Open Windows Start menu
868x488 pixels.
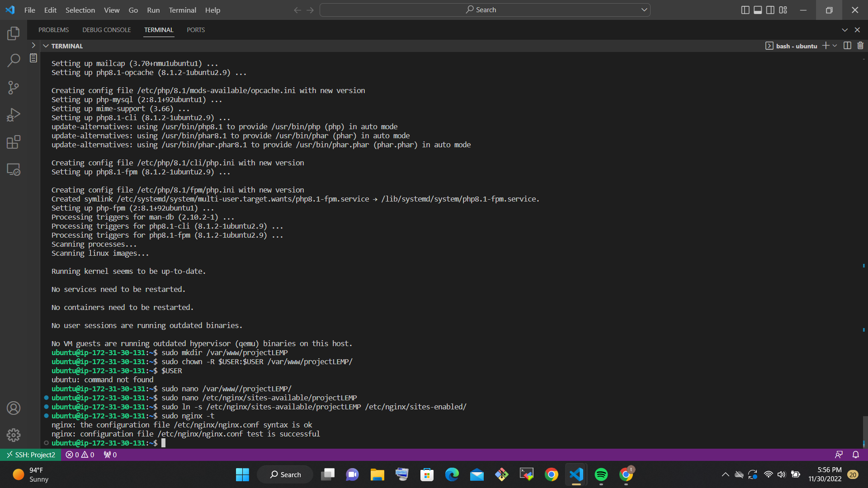(x=242, y=474)
